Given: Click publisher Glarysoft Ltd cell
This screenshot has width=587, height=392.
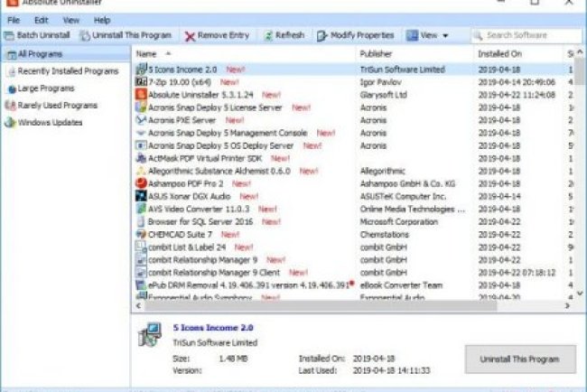Looking at the screenshot, I should click(x=383, y=95).
